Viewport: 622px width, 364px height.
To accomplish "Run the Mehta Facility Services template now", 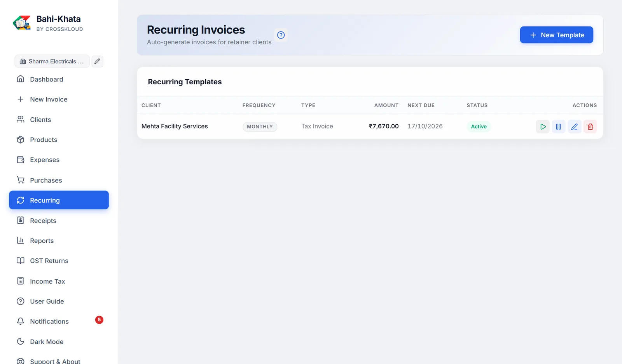I will pos(543,127).
